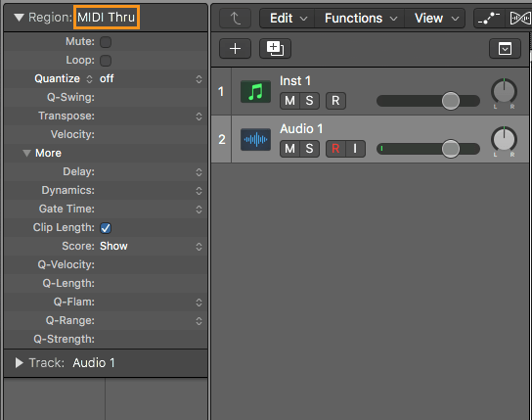This screenshot has height=420, width=532.
Task: Click the Inst 1 volume slider knob
Action: [451, 101]
